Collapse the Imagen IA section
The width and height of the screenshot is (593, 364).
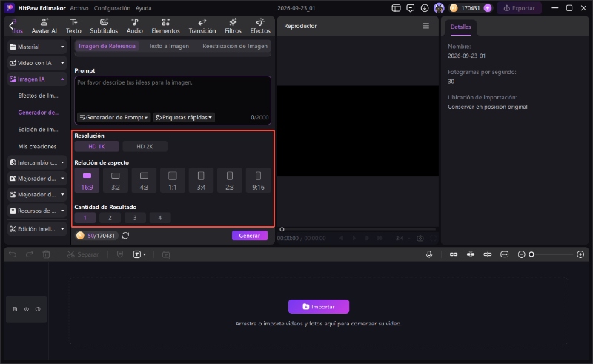click(36, 79)
